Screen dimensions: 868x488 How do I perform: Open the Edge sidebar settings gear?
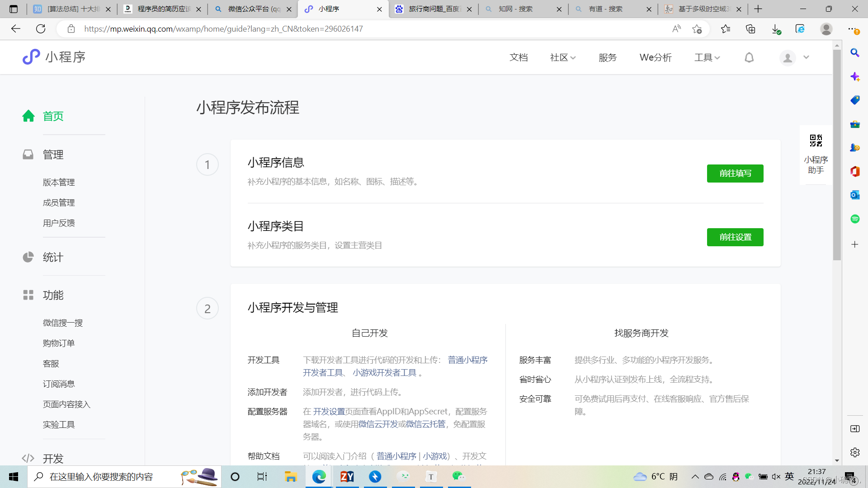coord(855,452)
